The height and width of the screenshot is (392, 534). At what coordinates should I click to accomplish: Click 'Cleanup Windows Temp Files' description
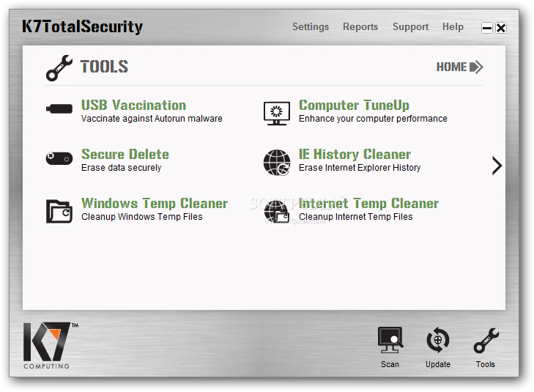(x=141, y=217)
